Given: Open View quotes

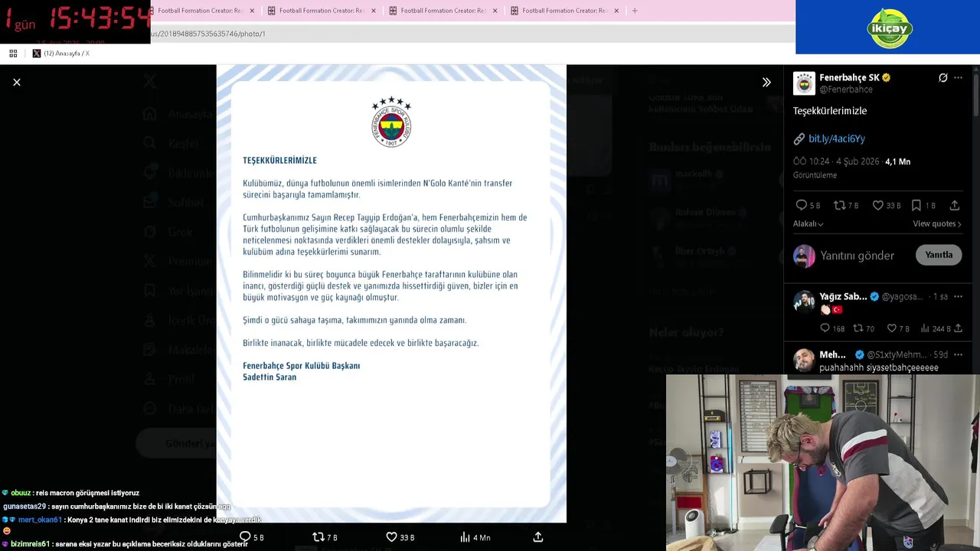Looking at the screenshot, I should [936, 223].
